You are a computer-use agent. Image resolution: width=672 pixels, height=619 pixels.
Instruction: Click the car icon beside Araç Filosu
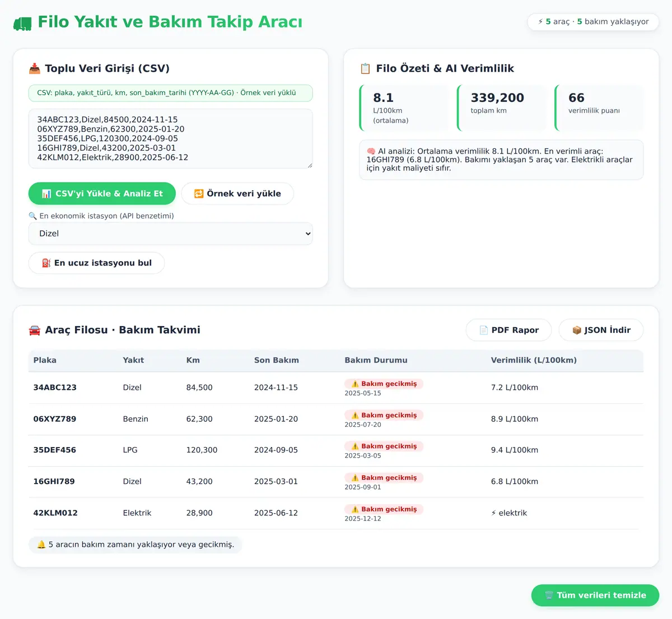pyautogui.click(x=35, y=331)
